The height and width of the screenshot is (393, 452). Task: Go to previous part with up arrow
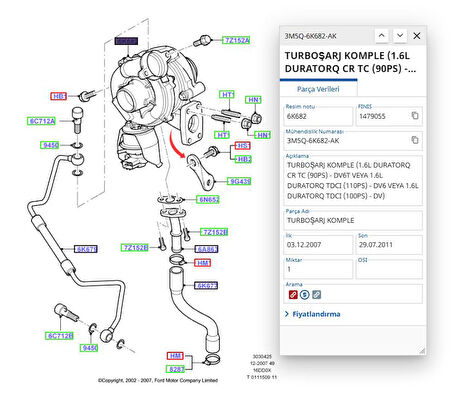(382, 36)
